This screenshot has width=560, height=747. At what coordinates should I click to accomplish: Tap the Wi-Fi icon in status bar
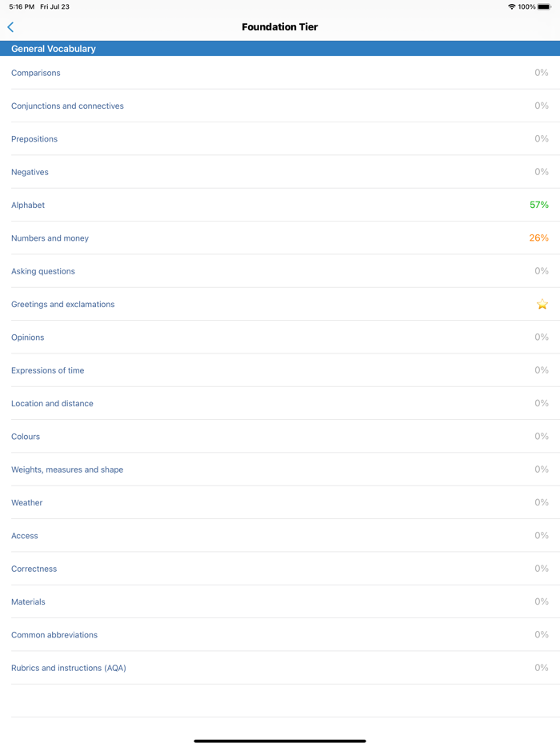click(x=510, y=6)
